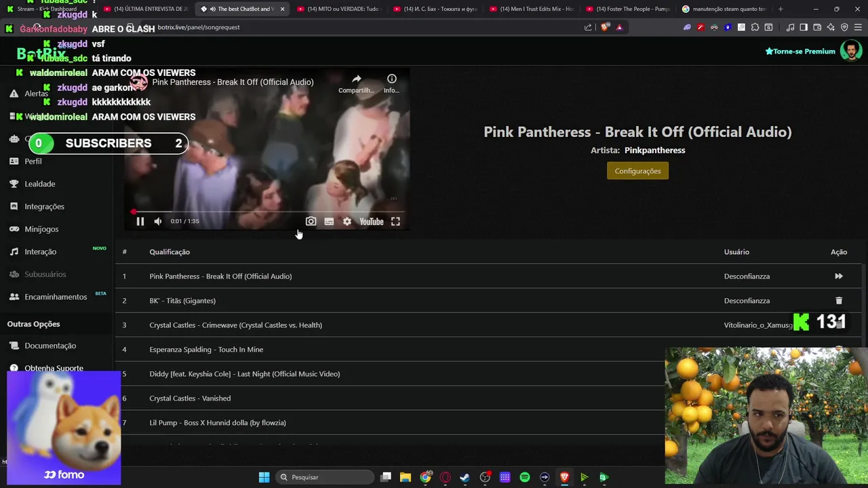This screenshot has width=868, height=488.
Task: Open Opera browser from taskbar
Action: pyautogui.click(x=446, y=477)
